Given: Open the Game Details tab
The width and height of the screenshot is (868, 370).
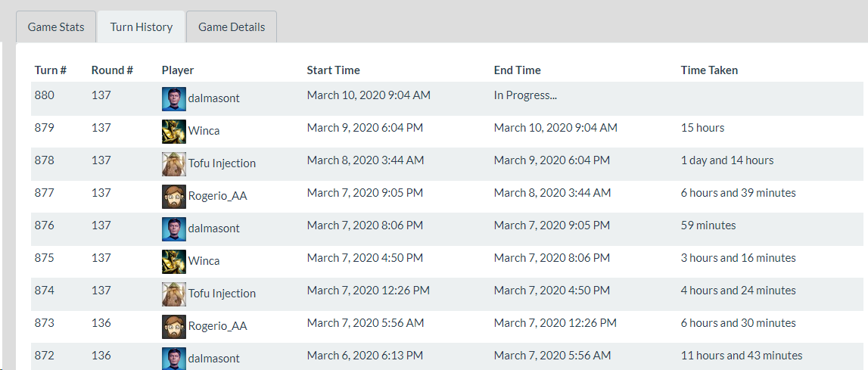Looking at the screenshot, I should click(232, 27).
